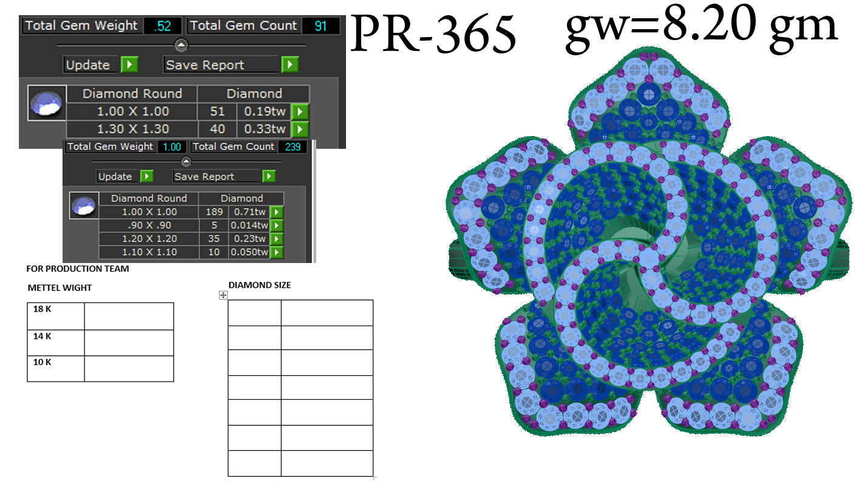Click green arrow beside the 0.014tw row

click(276, 225)
